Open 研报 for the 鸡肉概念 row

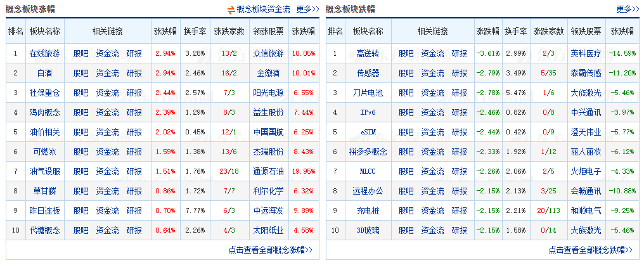tap(134, 112)
